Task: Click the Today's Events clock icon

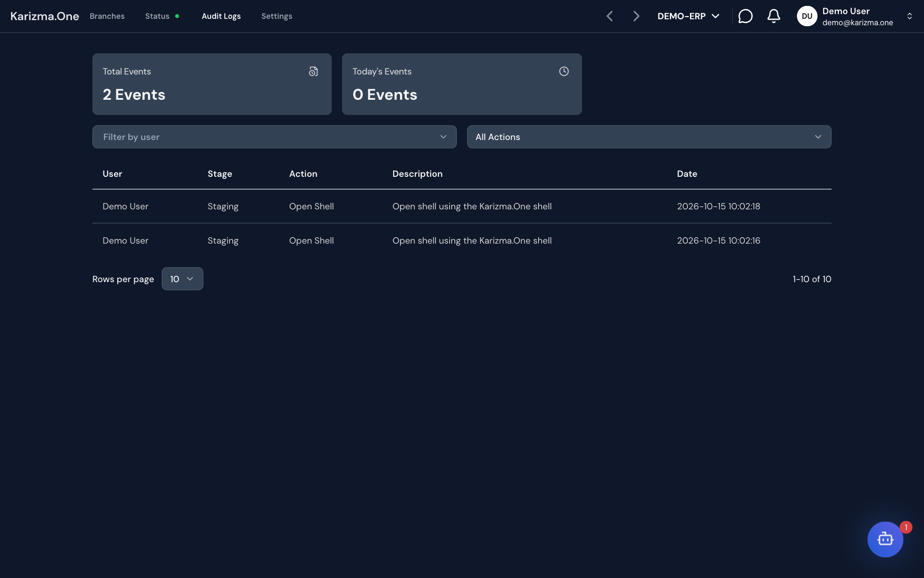Action: (564, 71)
